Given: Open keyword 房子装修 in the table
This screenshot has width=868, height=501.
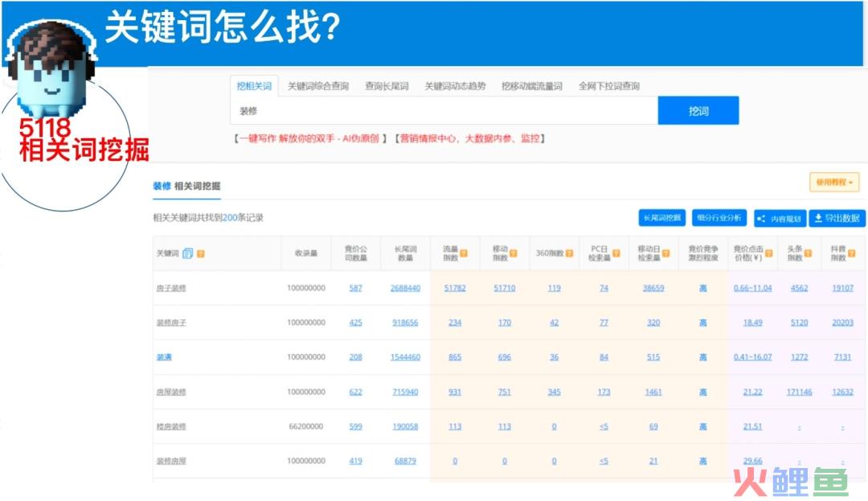Looking at the screenshot, I should pos(171,289).
